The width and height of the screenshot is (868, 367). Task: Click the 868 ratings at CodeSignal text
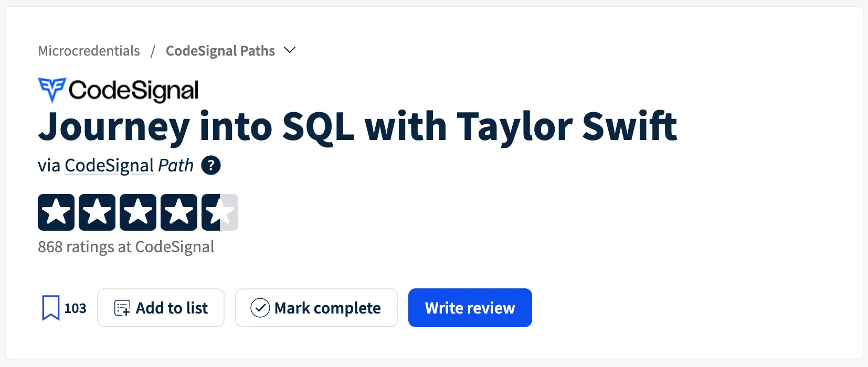point(126,246)
